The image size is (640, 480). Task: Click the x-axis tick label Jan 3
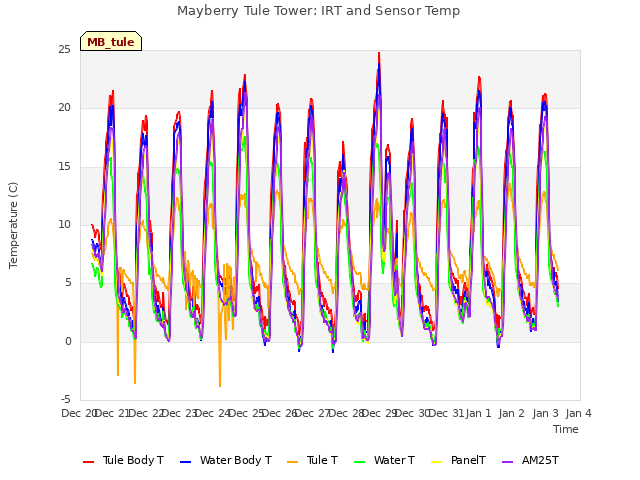pyautogui.click(x=545, y=413)
